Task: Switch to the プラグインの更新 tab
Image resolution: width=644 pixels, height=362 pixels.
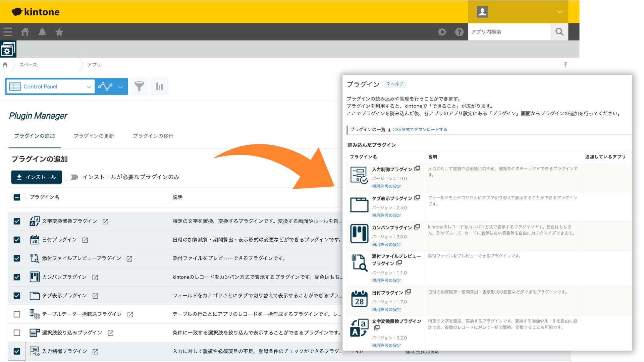Action: pos(94,136)
